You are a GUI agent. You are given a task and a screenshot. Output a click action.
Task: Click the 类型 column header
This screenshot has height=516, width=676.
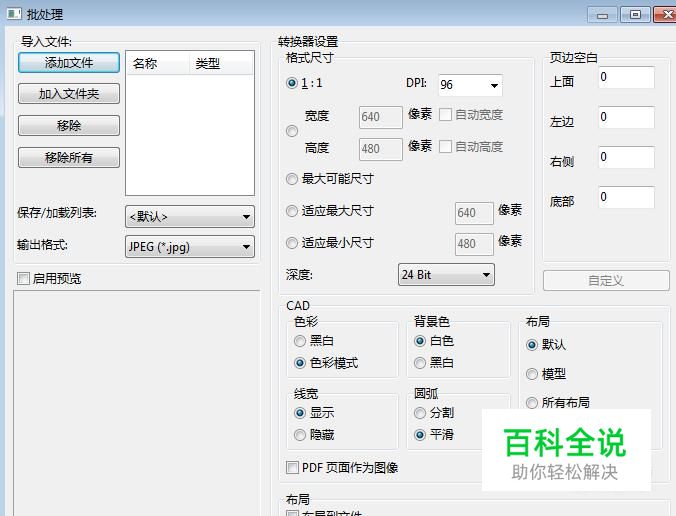(221, 64)
